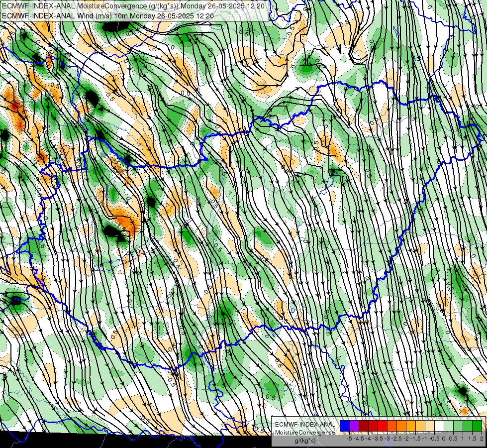Click the white legend color swatch

click(x=439, y=426)
